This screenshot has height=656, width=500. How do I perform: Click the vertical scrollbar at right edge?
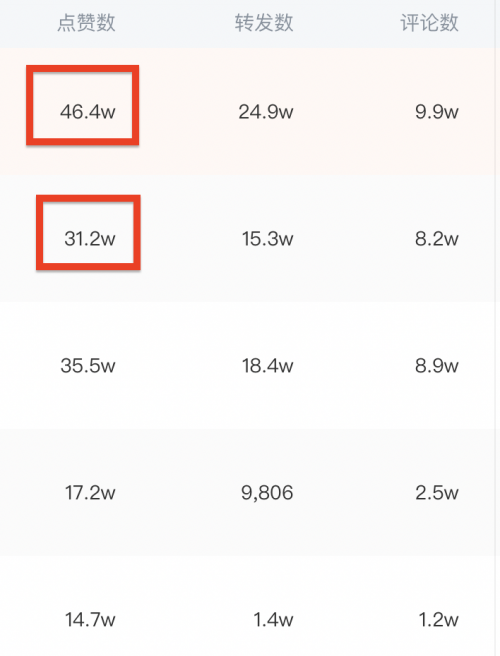click(x=497, y=328)
